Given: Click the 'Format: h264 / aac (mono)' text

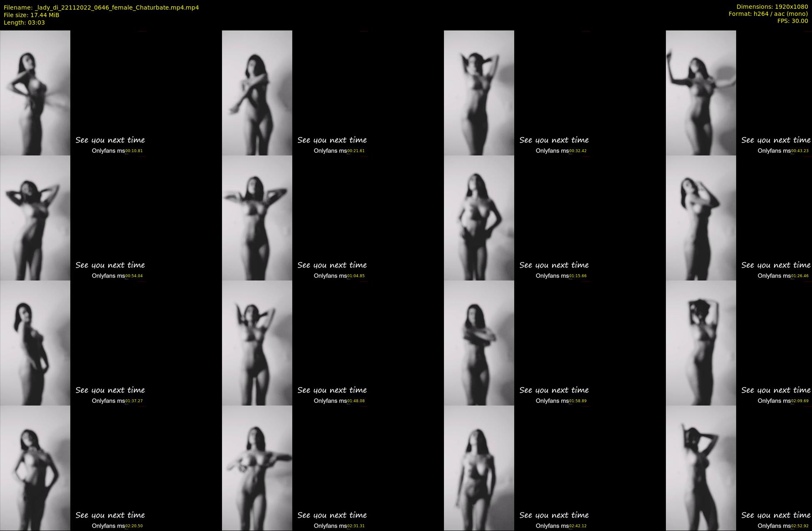Looking at the screenshot, I should coord(768,14).
